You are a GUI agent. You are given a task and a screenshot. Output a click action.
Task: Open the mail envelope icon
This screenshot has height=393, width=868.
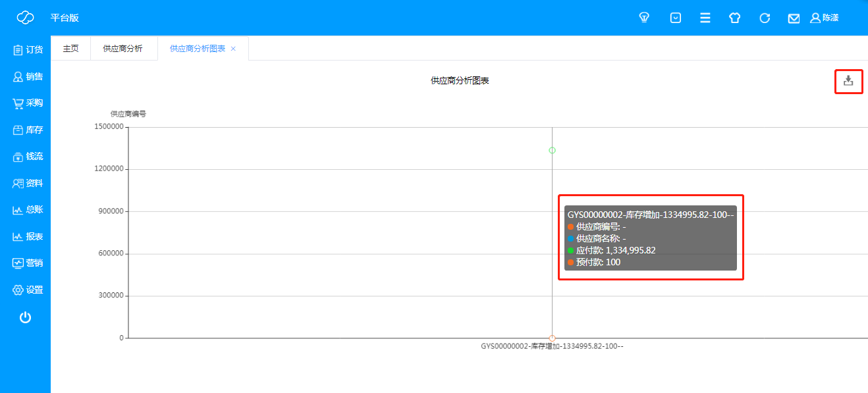coord(794,18)
